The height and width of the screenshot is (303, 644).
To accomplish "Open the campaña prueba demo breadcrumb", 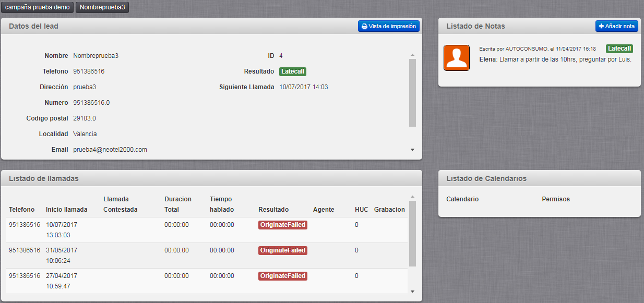I will click(x=37, y=7).
